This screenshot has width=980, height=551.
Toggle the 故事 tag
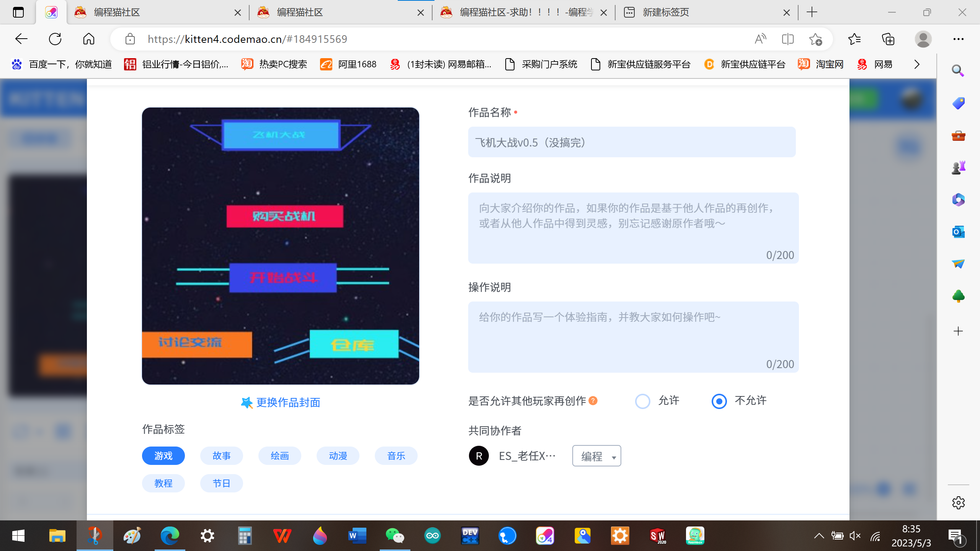222,456
